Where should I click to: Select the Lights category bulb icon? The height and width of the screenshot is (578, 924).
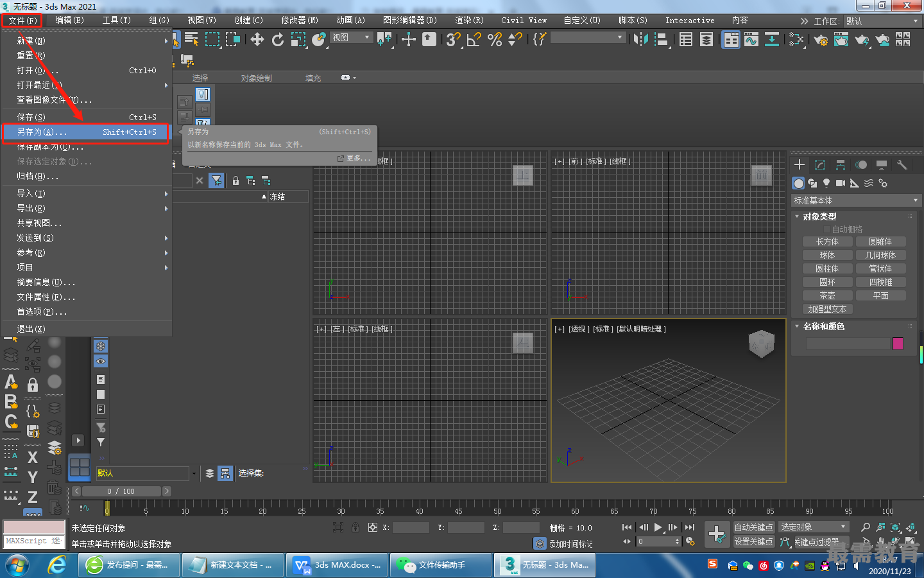(x=826, y=183)
